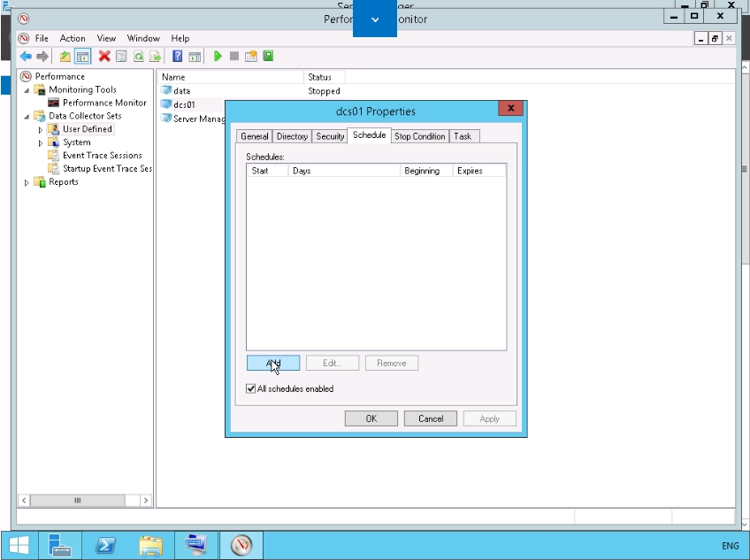Open PowerShell from the taskbar
This screenshot has height=560, width=750.
(x=106, y=545)
